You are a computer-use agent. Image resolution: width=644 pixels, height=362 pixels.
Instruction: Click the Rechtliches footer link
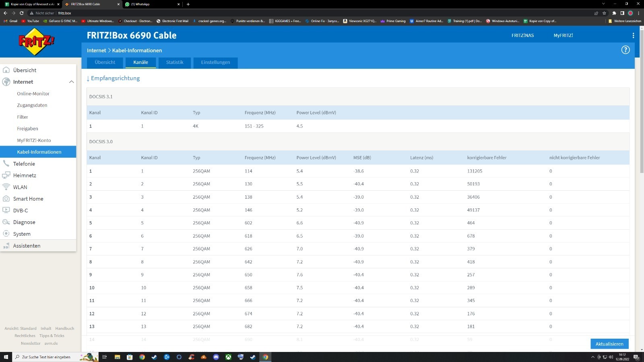click(25, 336)
